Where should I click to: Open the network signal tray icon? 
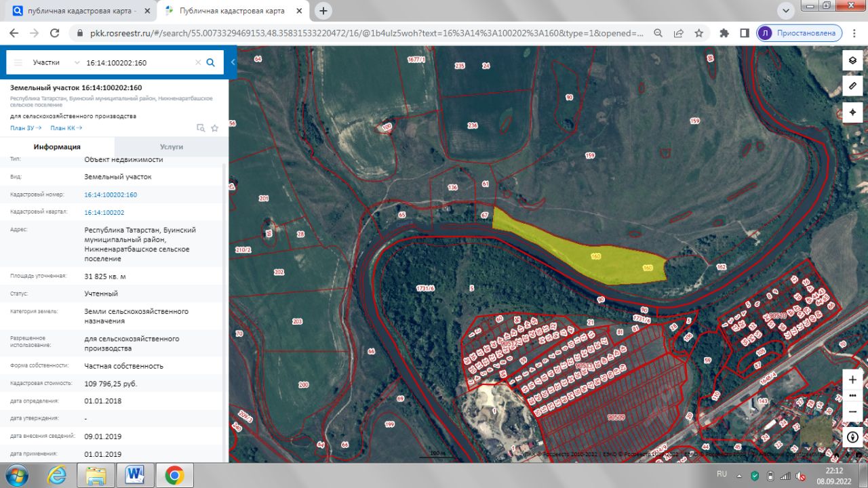click(785, 475)
